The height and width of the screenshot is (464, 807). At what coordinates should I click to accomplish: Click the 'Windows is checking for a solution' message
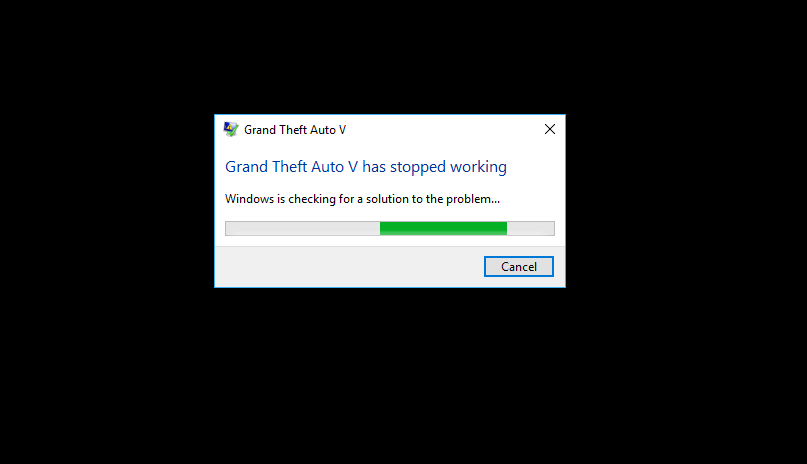pyautogui.click(x=362, y=199)
